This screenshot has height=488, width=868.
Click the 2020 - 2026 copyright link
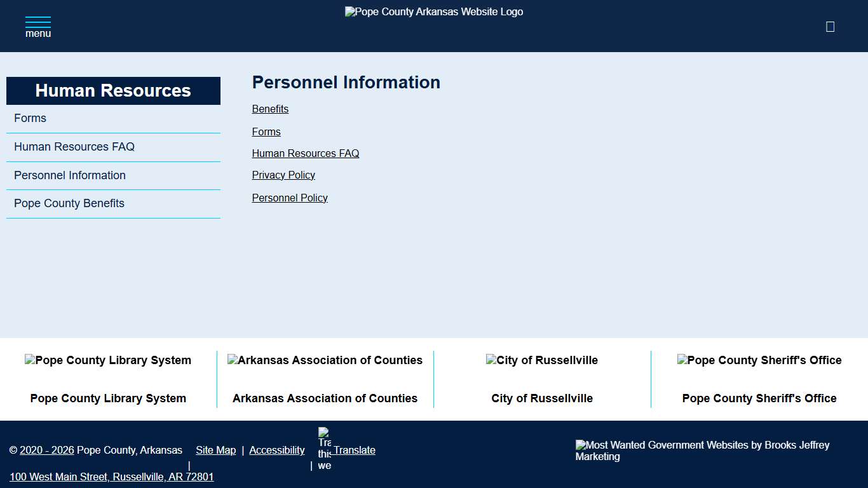[x=46, y=450]
